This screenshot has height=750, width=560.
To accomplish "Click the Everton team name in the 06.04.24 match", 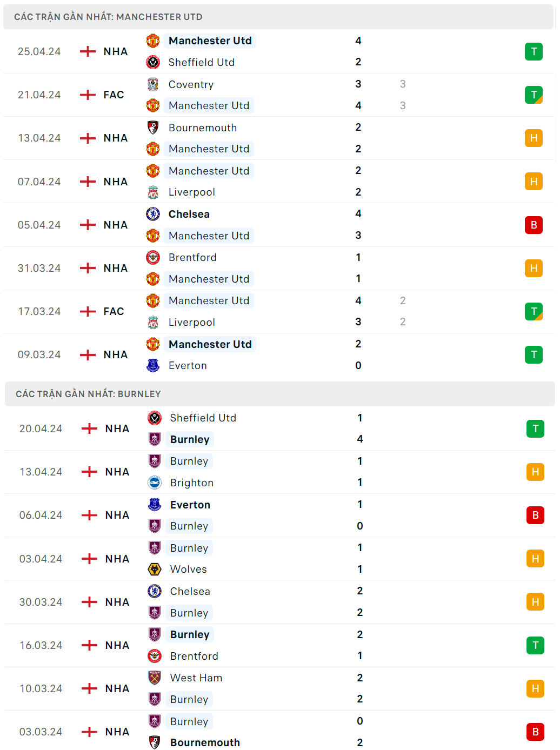I will pyautogui.click(x=190, y=505).
